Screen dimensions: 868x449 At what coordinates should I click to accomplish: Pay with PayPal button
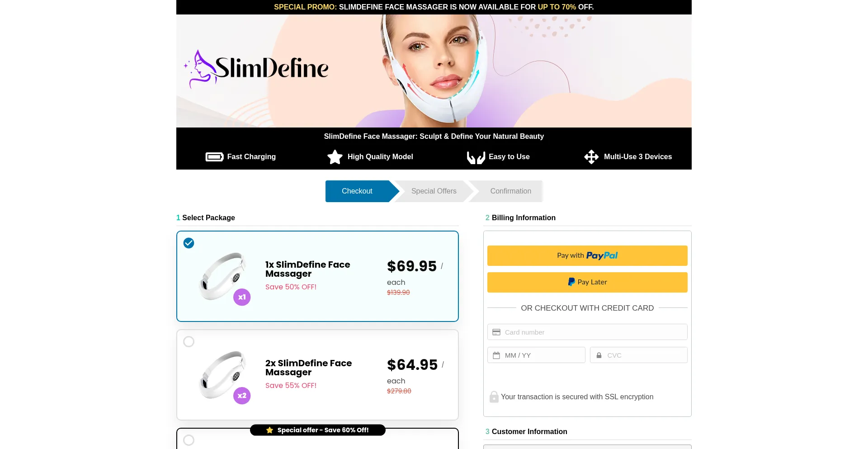(587, 255)
